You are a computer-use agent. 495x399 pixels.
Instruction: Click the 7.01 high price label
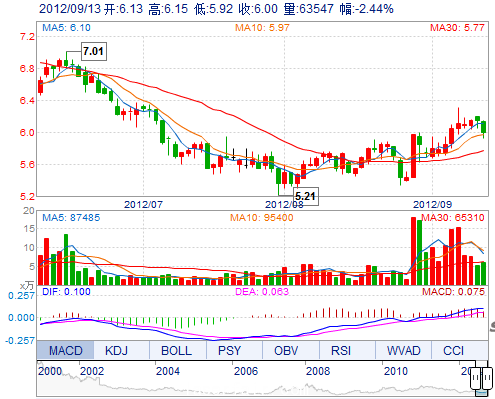click(94, 51)
